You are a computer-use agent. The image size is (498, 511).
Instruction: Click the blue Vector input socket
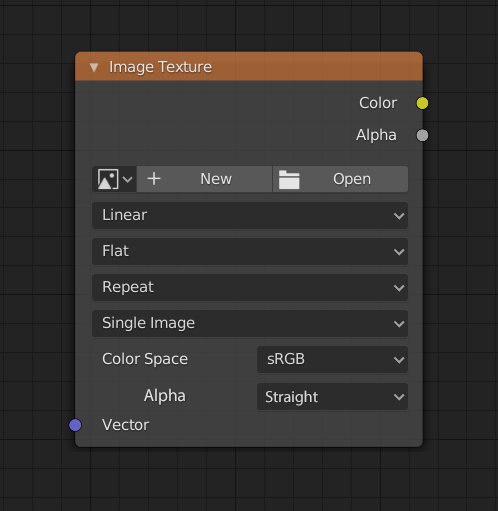75,425
